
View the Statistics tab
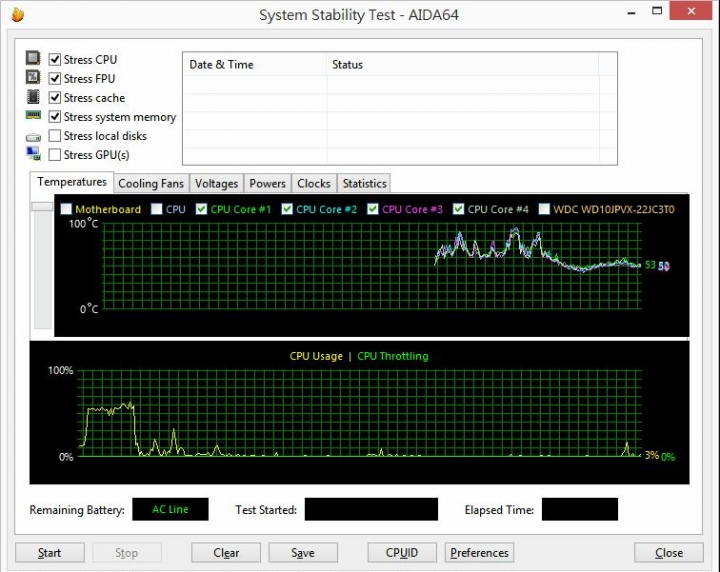point(364,184)
